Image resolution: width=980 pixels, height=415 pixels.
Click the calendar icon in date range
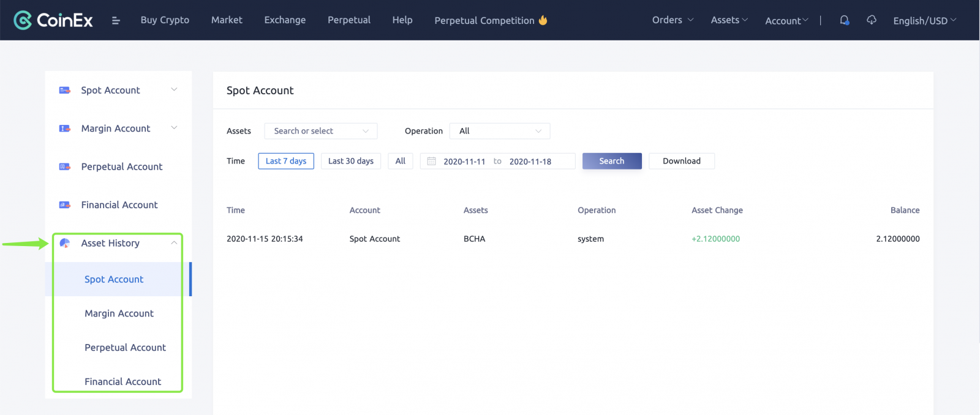tap(431, 161)
